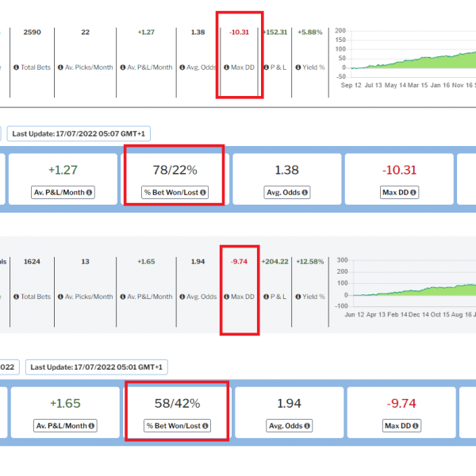Click the info icon in the Avg. Odds badge under large 1.94
476x476 pixels.
pos(307,426)
